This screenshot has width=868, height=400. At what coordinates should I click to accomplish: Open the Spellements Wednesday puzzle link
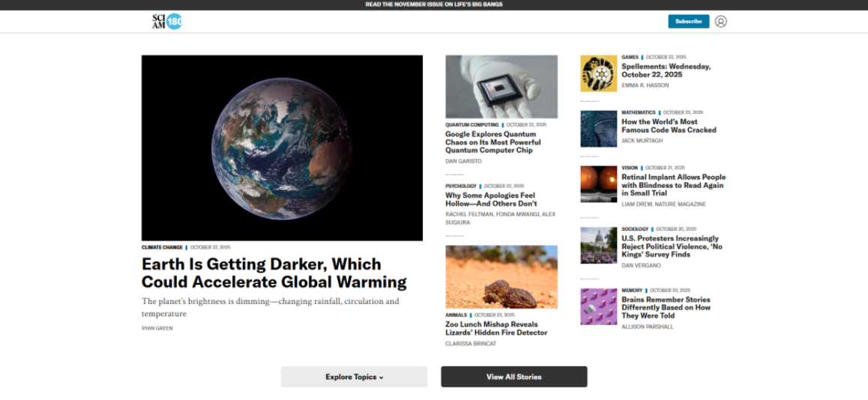pyautogui.click(x=666, y=70)
